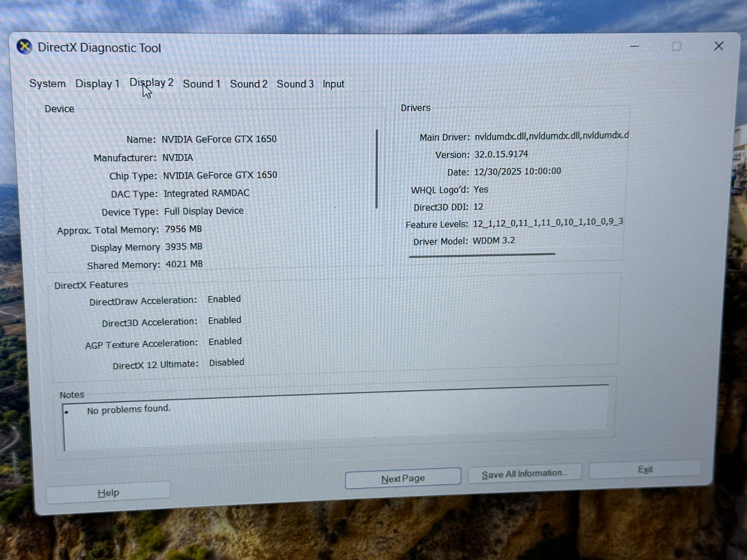Click Save All Information button
Screen dimensions: 747x560
[525, 474]
